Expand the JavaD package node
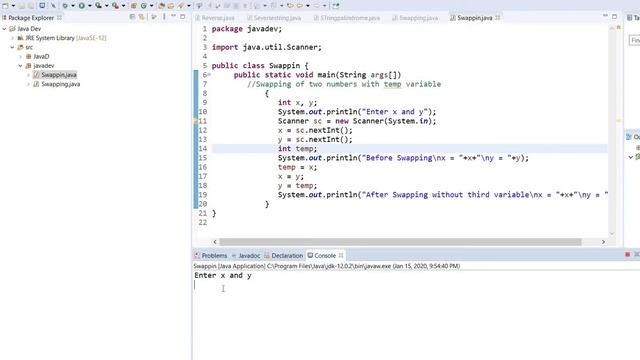 click(20, 56)
